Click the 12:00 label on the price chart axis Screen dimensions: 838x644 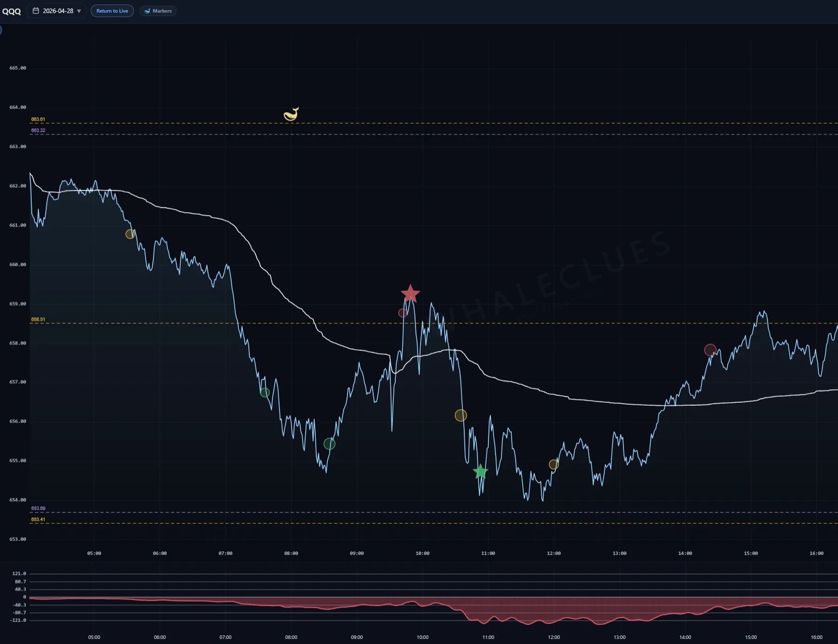(x=554, y=553)
